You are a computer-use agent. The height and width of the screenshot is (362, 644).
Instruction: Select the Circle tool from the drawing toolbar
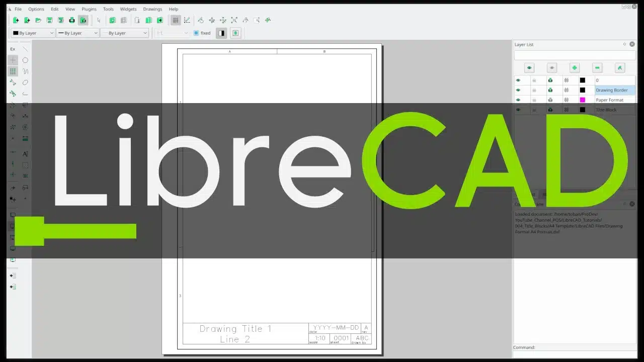point(25,60)
